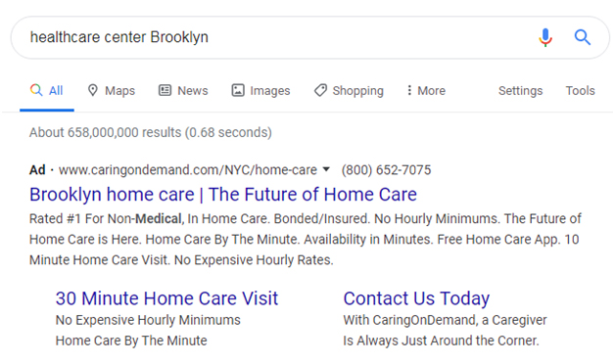Image resolution: width=615 pixels, height=364 pixels.
Task: Expand the caringondemand ad URL dropdown arrow
Action: click(326, 169)
